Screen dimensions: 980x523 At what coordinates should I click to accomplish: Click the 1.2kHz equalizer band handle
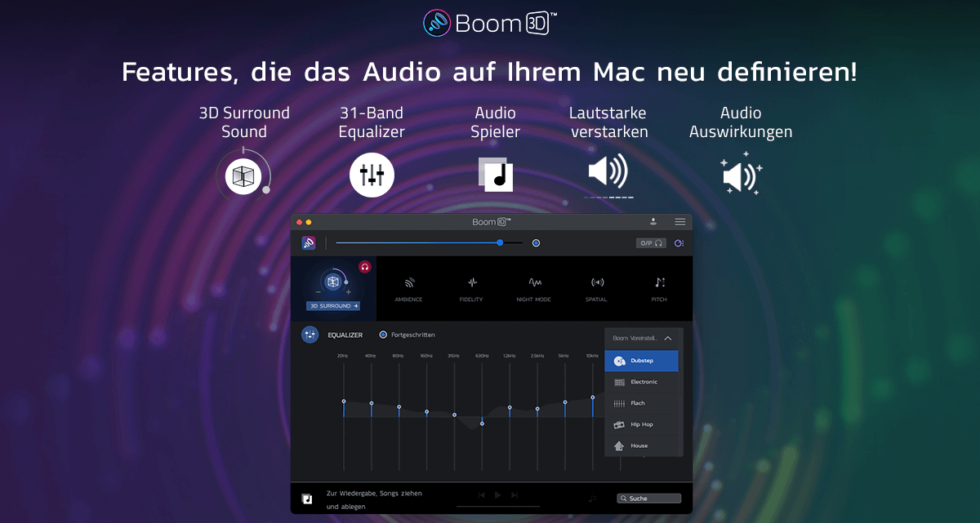click(x=510, y=407)
